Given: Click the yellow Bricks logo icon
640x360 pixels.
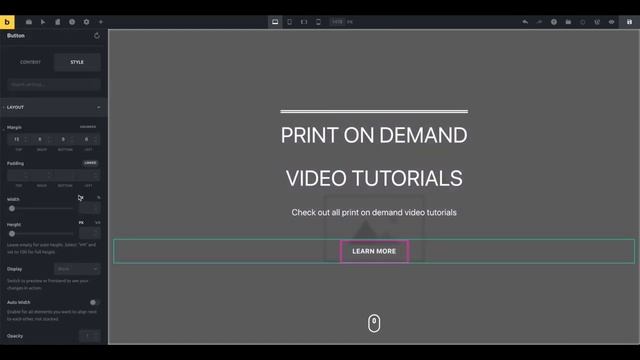Looking at the screenshot, I should (x=7, y=22).
